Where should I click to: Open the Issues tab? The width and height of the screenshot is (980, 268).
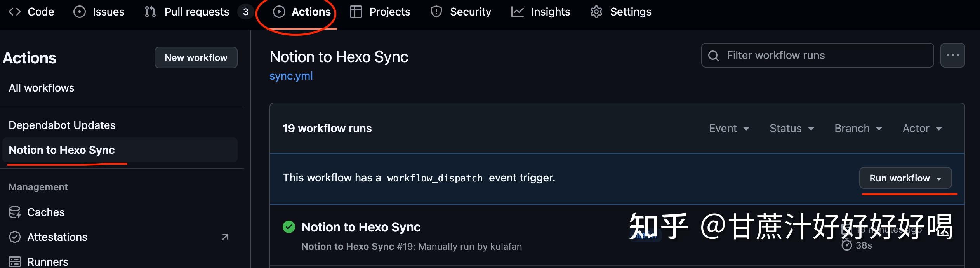[x=99, y=12]
